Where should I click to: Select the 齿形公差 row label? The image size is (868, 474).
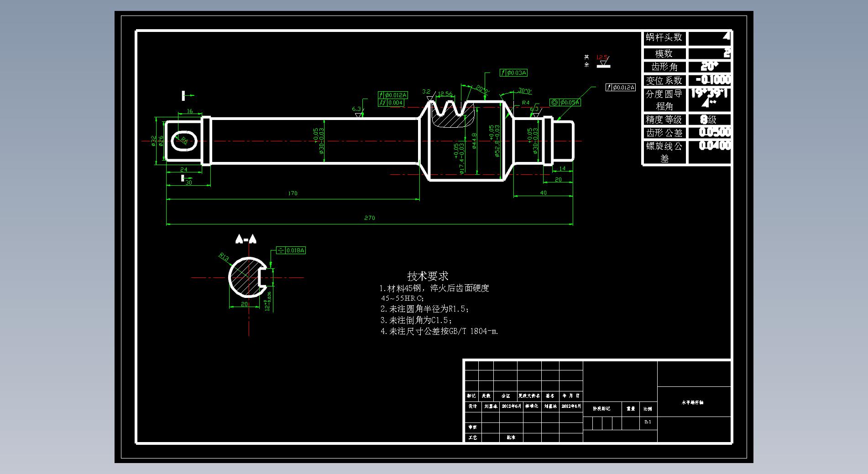point(664,133)
